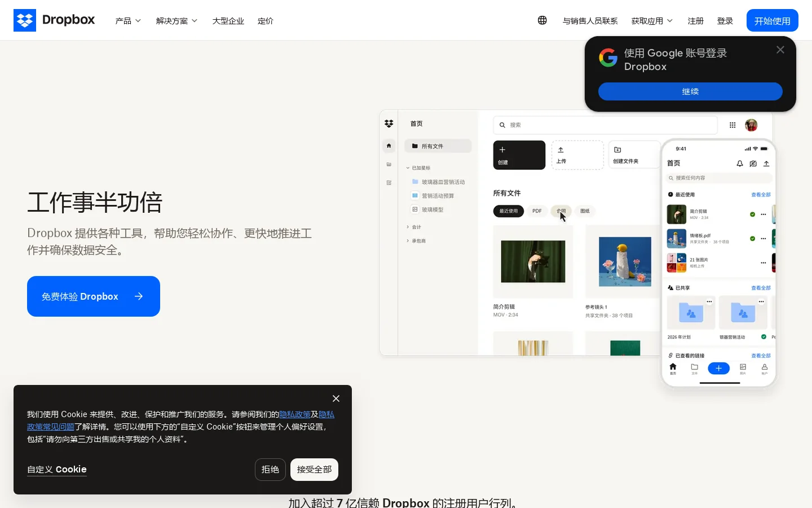
Task: Click the Dropbox icon in the preview sidebar
Action: pyautogui.click(x=389, y=124)
